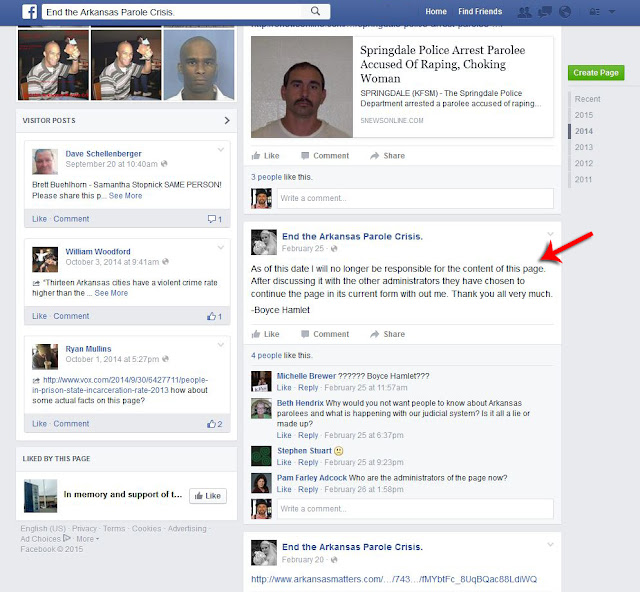Screen dimensions: 640x592
Task: Like the 'In memory and support' page
Action: coord(208,496)
